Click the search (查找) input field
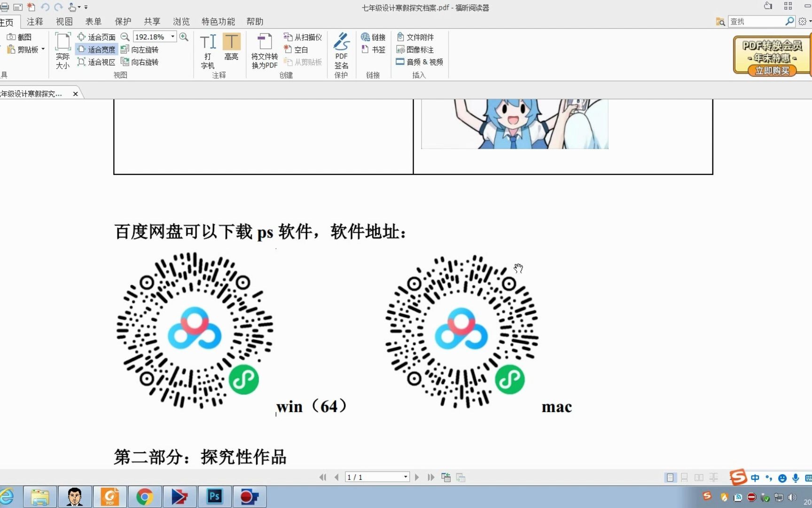 click(x=756, y=22)
